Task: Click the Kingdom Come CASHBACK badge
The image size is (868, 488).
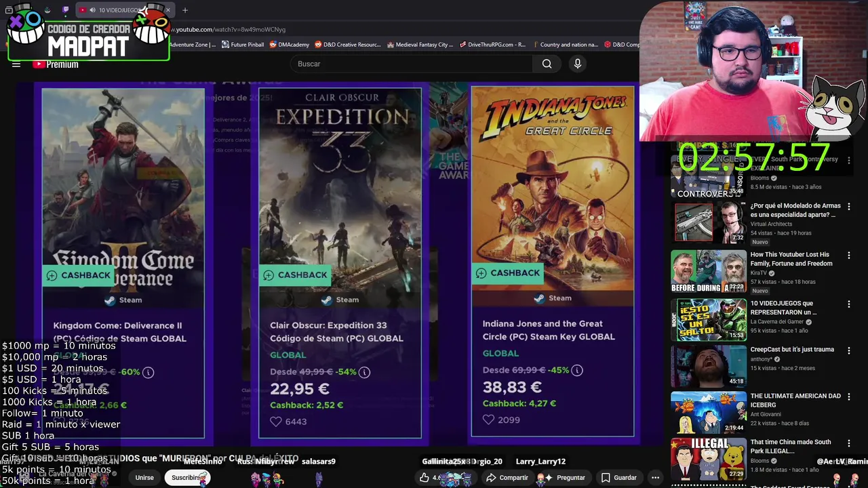Action: [x=79, y=274]
